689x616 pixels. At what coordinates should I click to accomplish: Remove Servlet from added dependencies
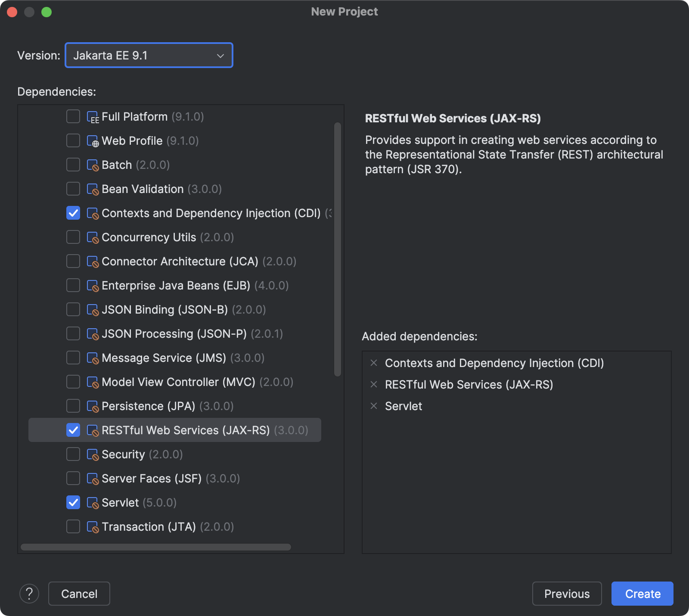point(374,406)
